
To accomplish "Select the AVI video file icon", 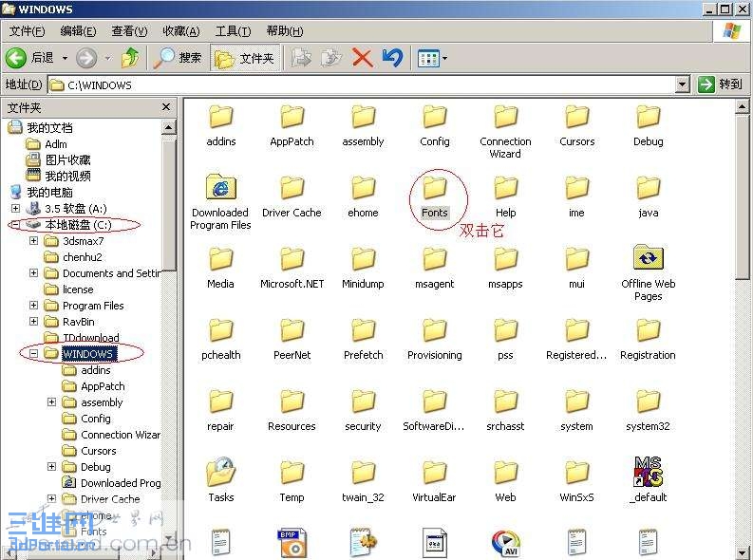I will [506, 543].
